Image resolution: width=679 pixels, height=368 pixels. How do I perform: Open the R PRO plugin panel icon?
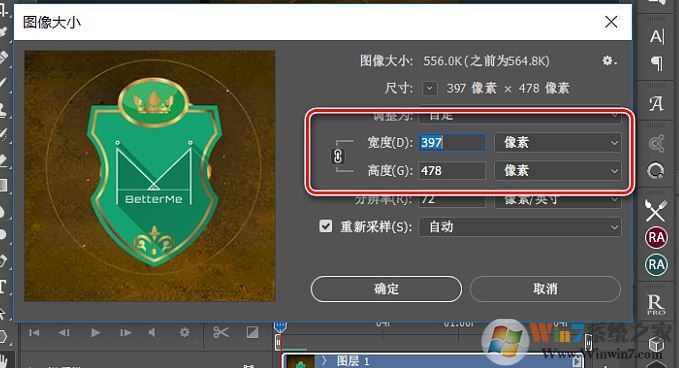pyautogui.click(x=656, y=304)
